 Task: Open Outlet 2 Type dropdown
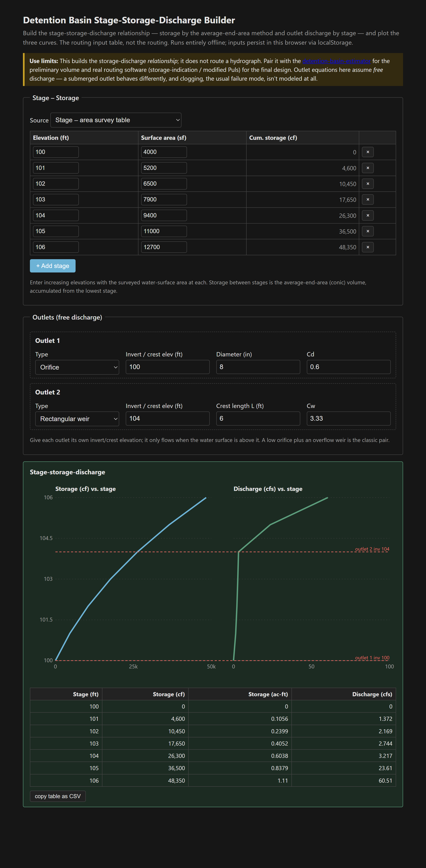77,418
